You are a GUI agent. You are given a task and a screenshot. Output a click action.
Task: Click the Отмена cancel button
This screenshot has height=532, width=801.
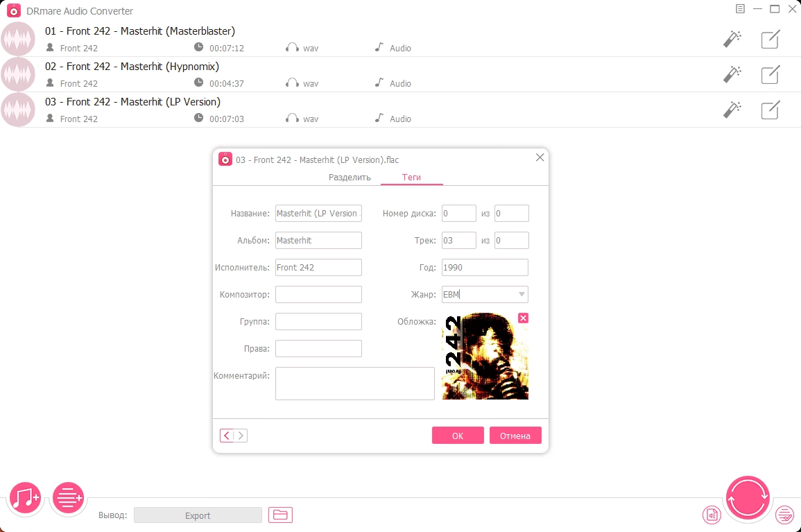515,436
